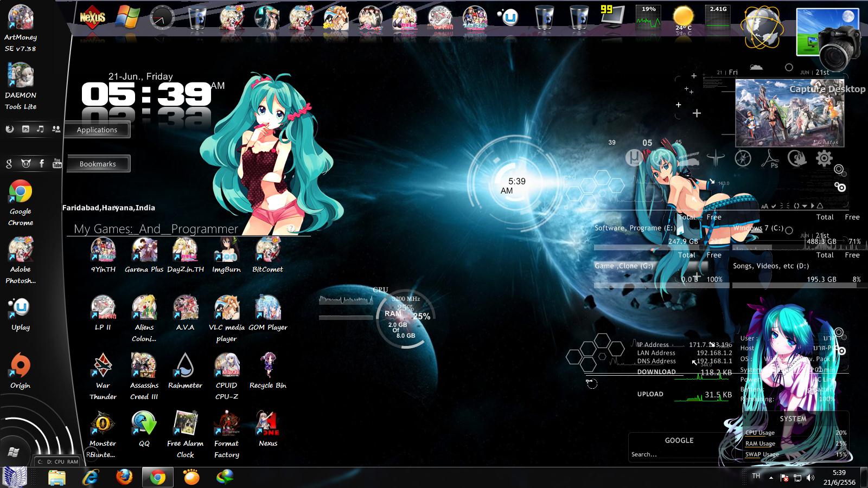
Task: Open the Google Chrome desktop shortcut
Action: point(21,203)
